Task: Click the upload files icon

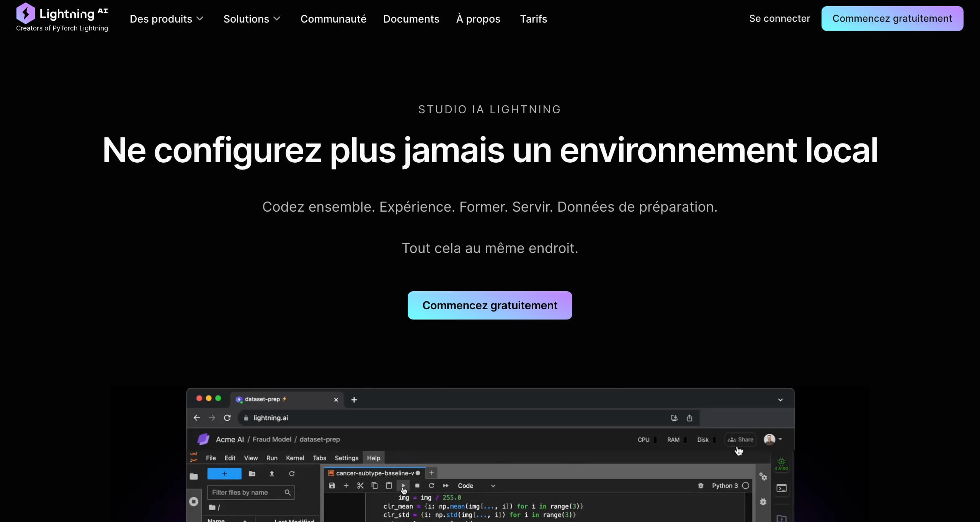Action: (x=272, y=474)
